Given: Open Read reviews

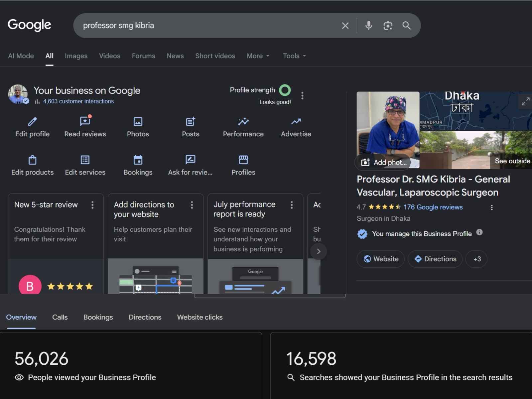Looking at the screenshot, I should coord(85,127).
